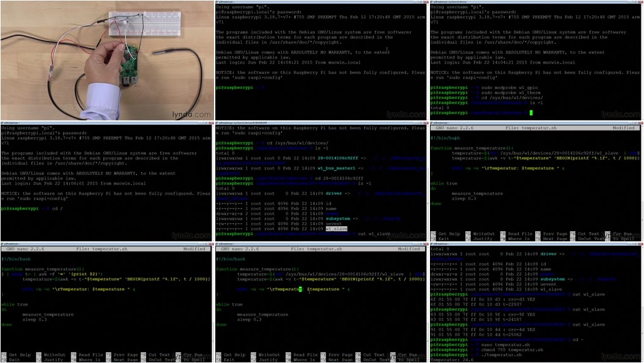The image size is (644, 363).
Task: Click 'sleep 0.3' in the middle-right nano frame
Action: [x=464, y=199]
